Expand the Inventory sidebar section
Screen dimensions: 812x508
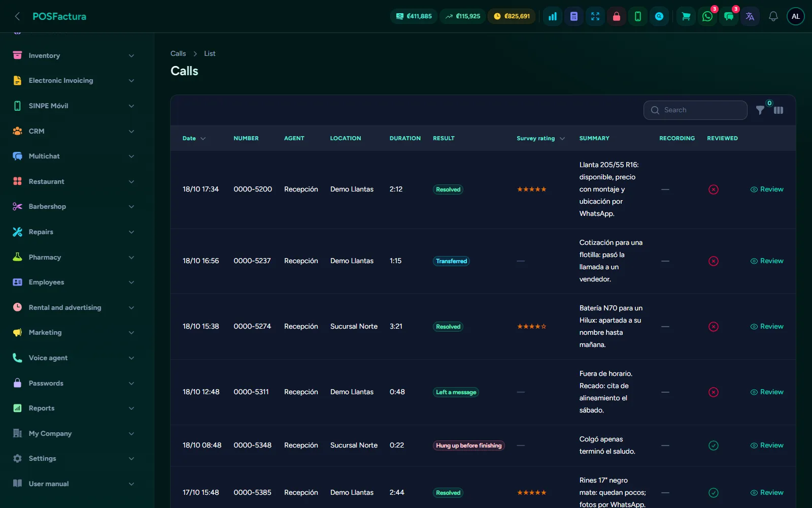tap(74, 55)
